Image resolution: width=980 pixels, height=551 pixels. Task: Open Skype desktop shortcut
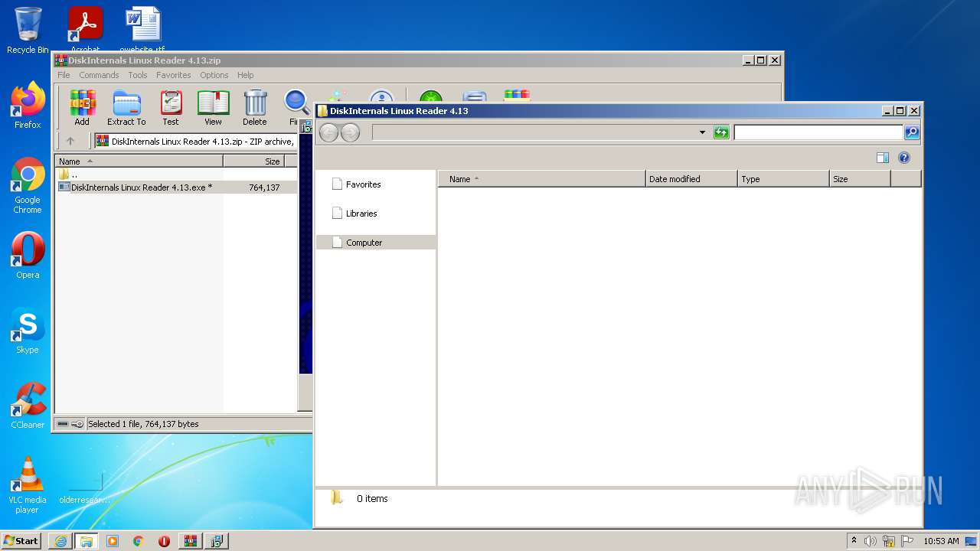pos(28,330)
